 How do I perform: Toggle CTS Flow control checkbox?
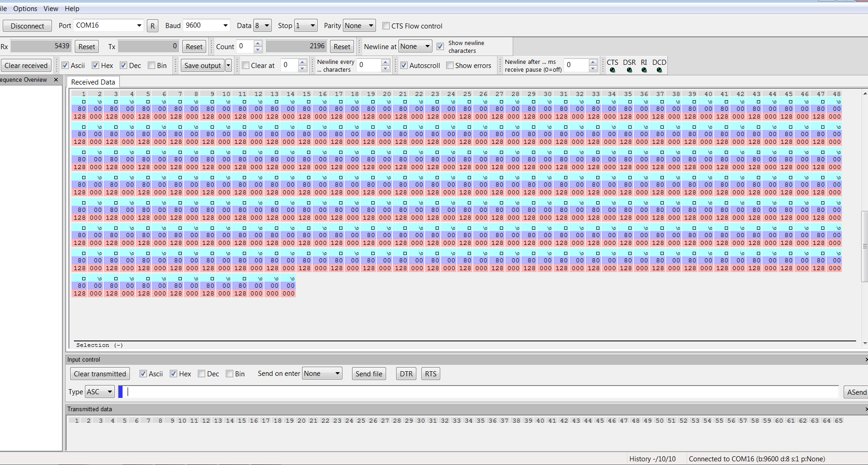[386, 26]
